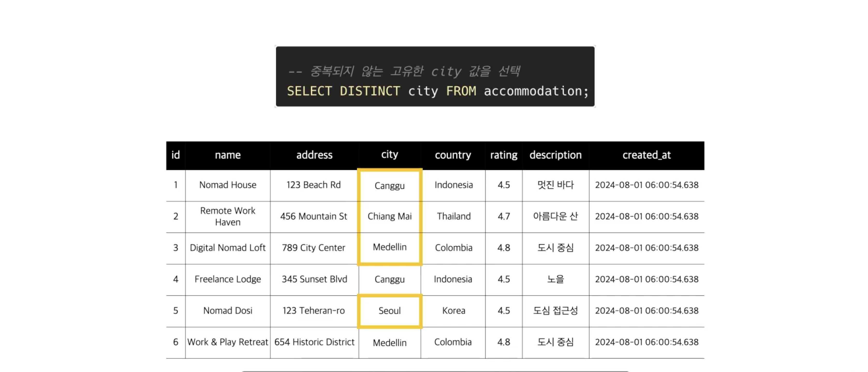The image size is (868, 372).
Task: Click the Freelance Lodge name cell
Action: 228,279
